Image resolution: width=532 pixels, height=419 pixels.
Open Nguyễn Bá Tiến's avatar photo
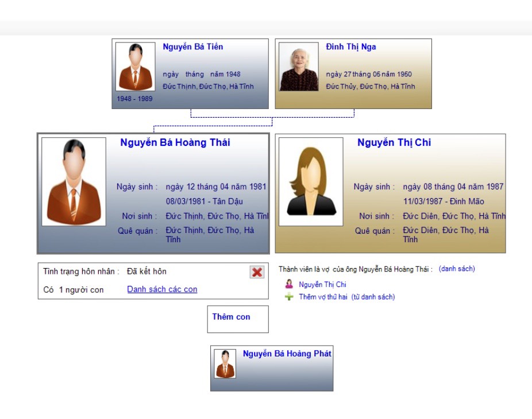pyautogui.click(x=136, y=67)
